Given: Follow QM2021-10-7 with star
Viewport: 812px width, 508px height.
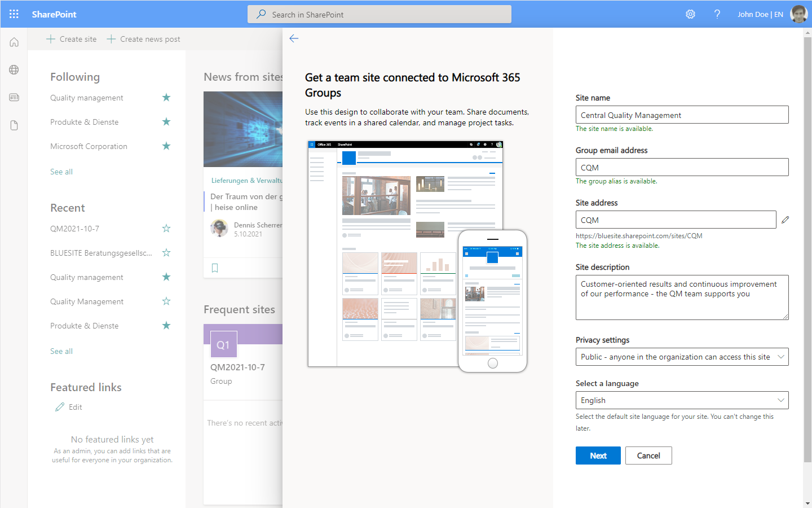Looking at the screenshot, I should 166,229.
